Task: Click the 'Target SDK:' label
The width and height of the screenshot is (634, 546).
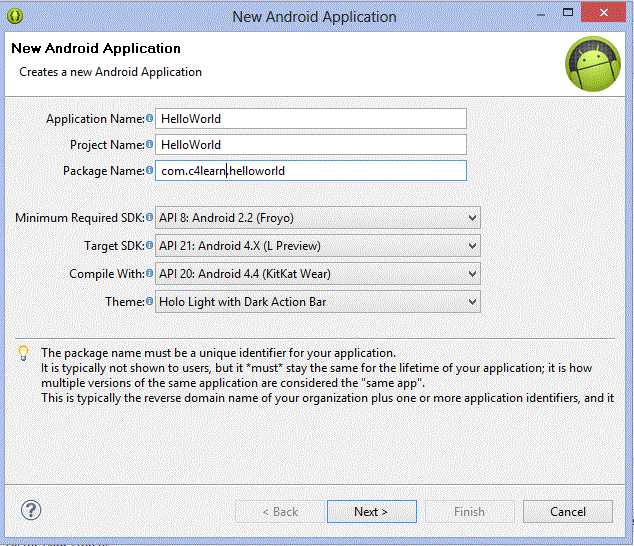Action: [x=114, y=246]
